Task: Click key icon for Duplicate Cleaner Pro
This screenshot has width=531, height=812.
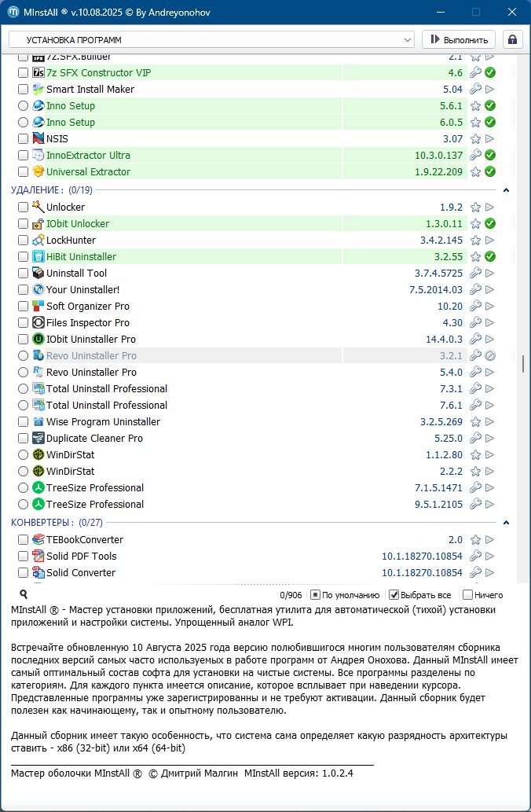Action: [x=475, y=438]
